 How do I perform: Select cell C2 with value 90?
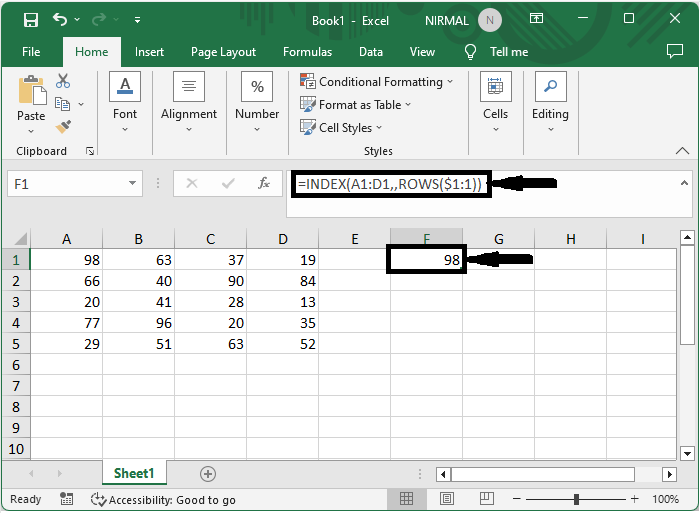[x=211, y=281]
